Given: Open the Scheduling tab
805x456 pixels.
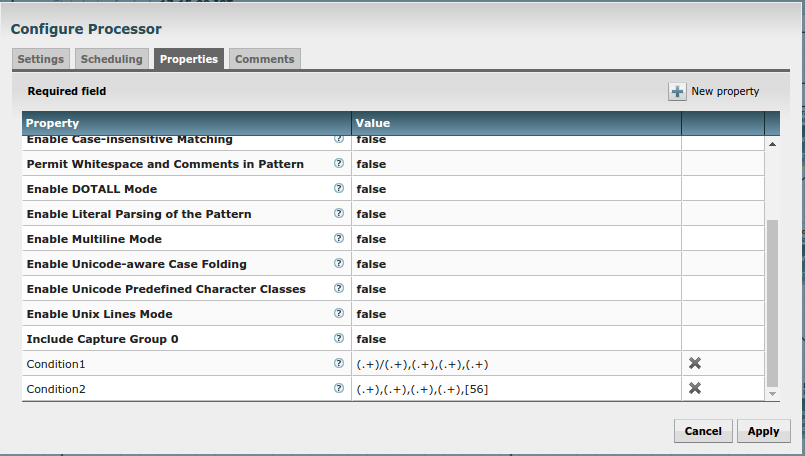Looking at the screenshot, I should click(111, 59).
